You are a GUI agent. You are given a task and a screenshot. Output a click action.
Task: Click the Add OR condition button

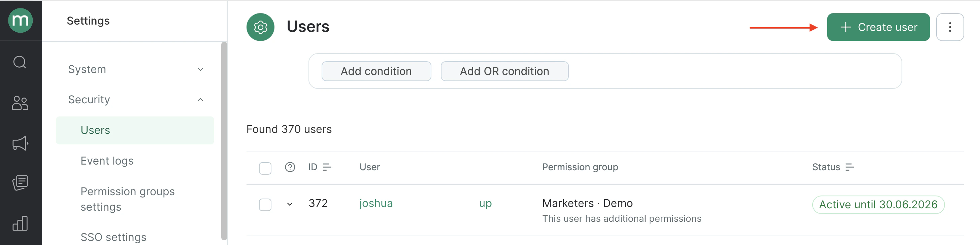point(504,71)
